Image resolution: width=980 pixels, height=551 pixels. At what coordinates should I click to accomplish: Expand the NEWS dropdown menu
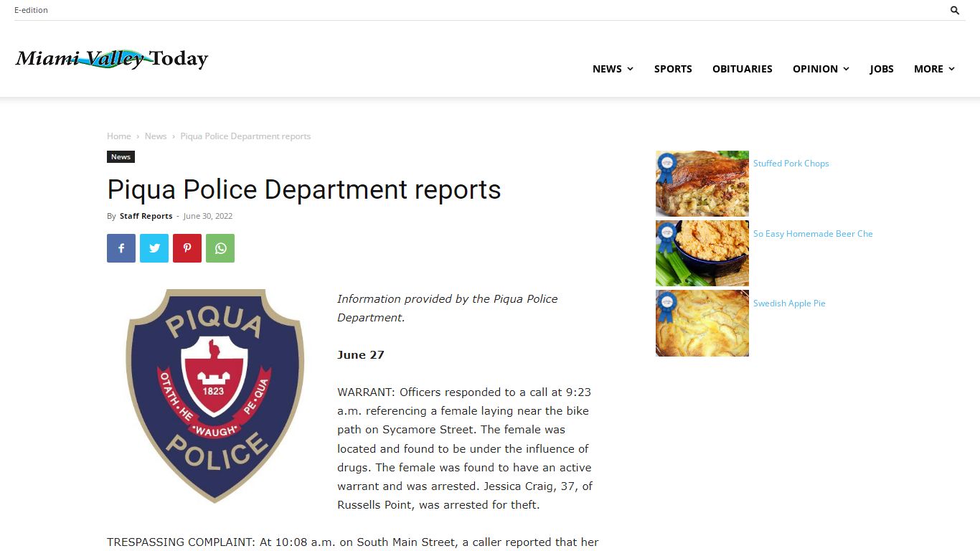[x=613, y=69]
